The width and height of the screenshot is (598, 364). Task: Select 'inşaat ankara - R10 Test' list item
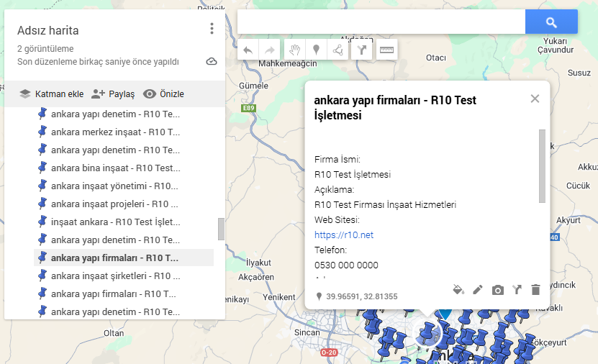124,222
